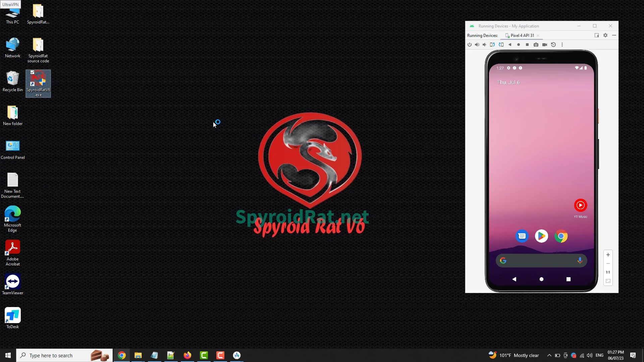644x362 pixels.
Task: Zoom in using the plus control
Action: [608, 255]
